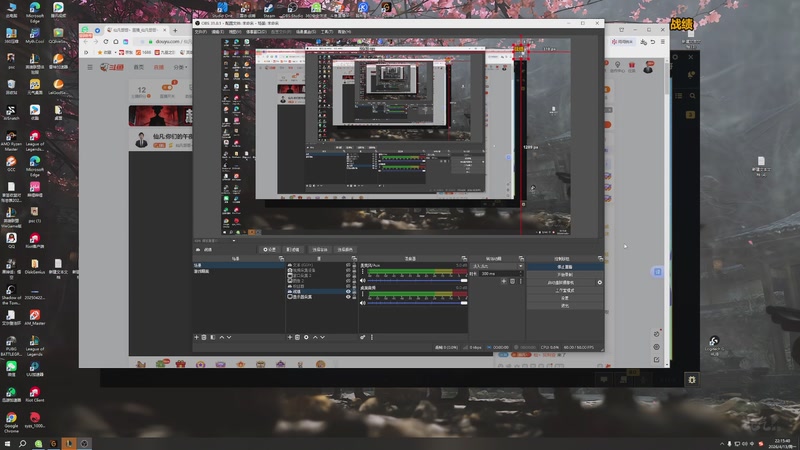Open virtual camera settings gear icon

[x=600, y=283]
